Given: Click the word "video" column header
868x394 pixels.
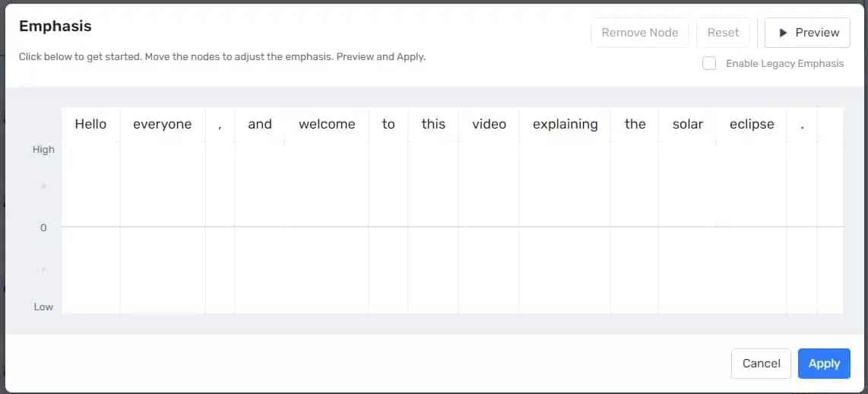Looking at the screenshot, I should (489, 124).
